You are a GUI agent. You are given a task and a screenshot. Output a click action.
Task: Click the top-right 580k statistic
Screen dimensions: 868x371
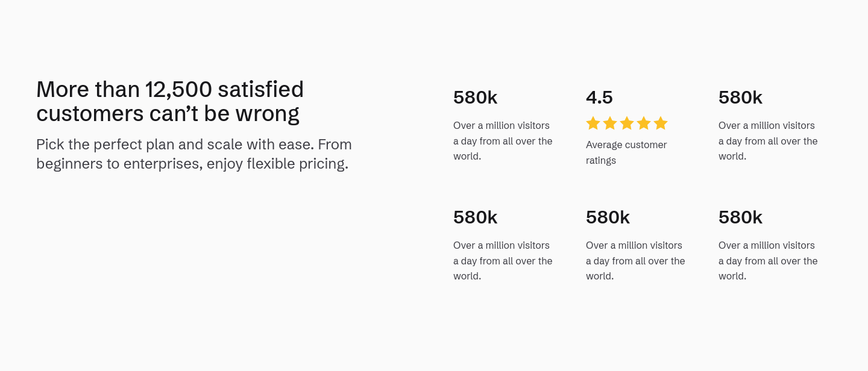pos(740,98)
